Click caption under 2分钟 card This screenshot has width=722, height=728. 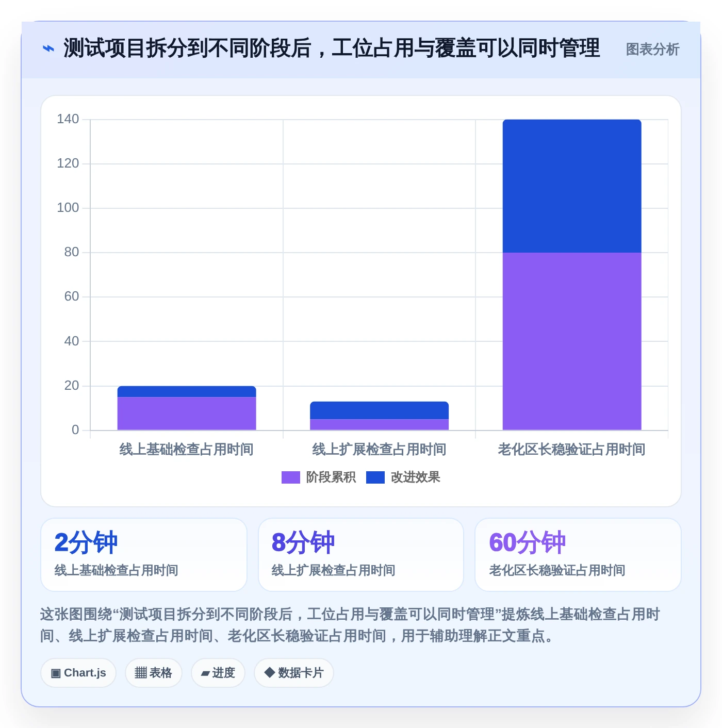coord(117,570)
